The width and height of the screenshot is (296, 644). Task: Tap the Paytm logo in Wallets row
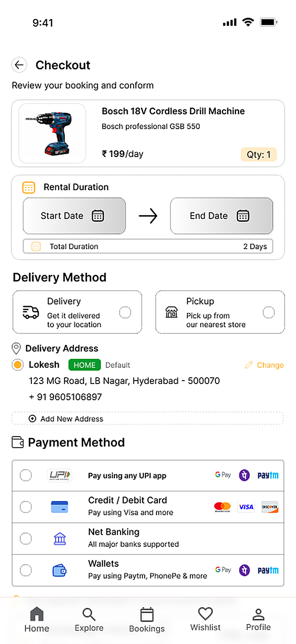(x=268, y=570)
